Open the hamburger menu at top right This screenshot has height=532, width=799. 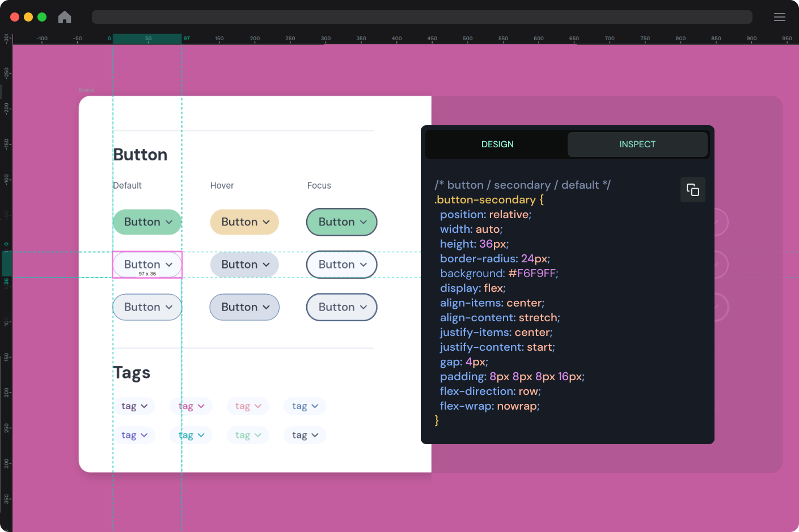(x=780, y=16)
